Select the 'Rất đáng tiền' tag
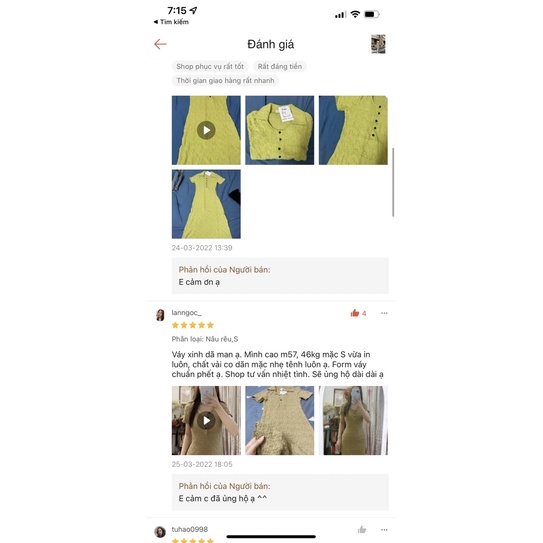Image resolution: width=543 pixels, height=543 pixels. click(280, 66)
